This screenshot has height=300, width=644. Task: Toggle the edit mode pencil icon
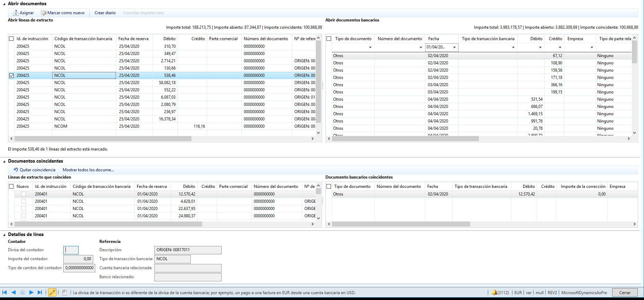tap(52, 292)
